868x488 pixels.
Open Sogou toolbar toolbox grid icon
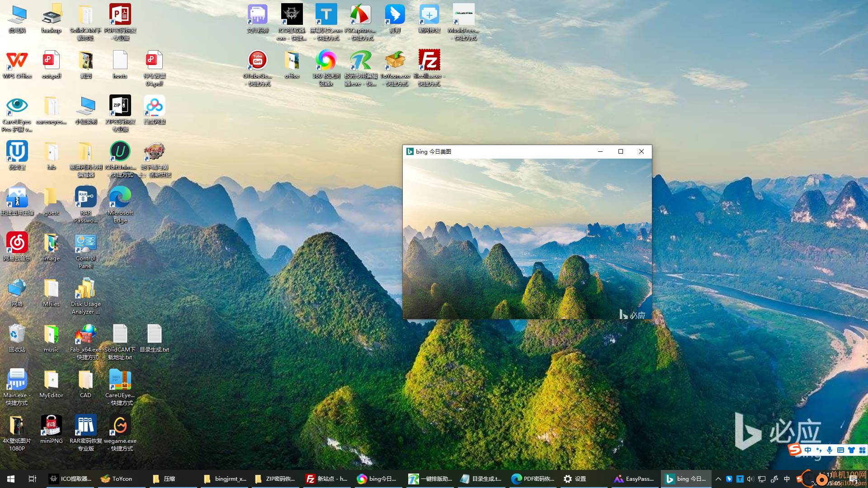[x=862, y=450]
